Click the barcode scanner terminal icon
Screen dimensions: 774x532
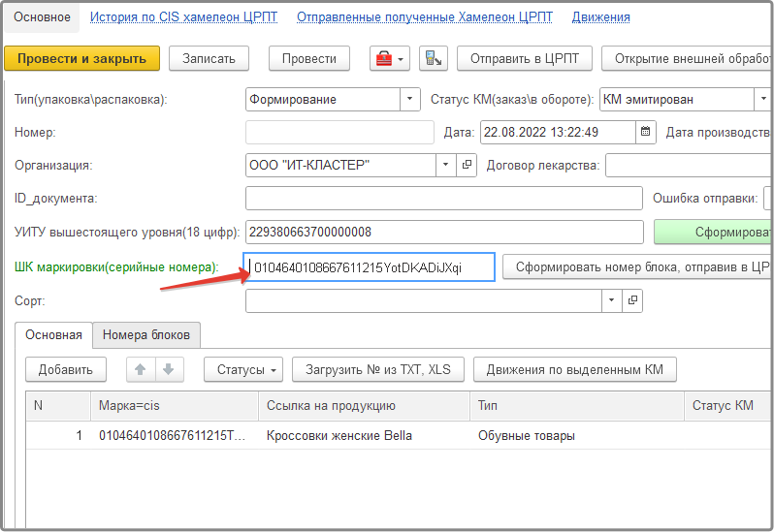pyautogui.click(x=434, y=59)
